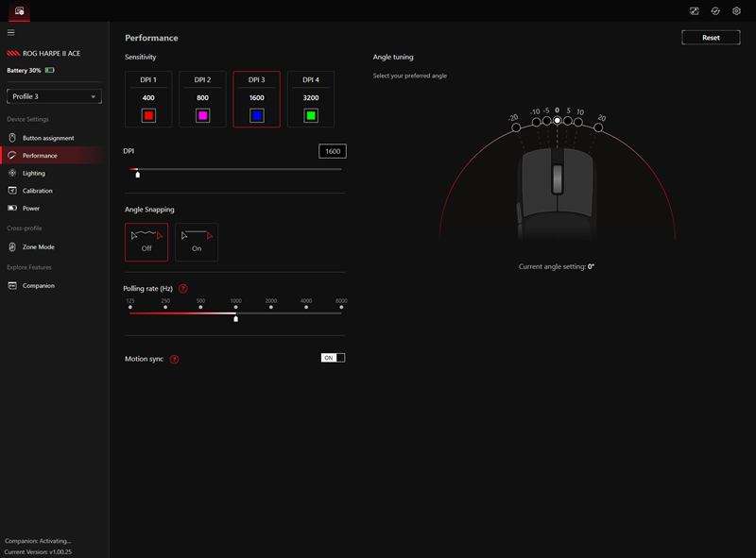756x558 pixels.
Task: Expand the Profile 3 dropdown
Action: tap(54, 96)
